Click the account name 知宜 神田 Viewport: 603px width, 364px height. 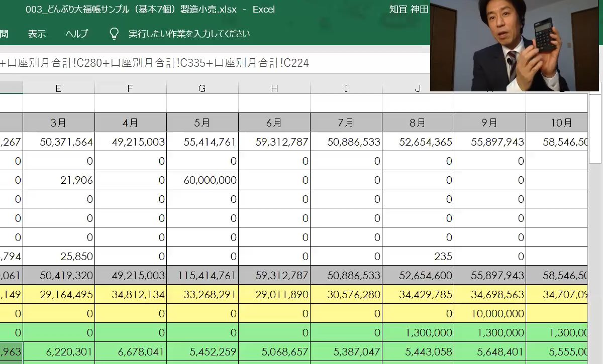[x=409, y=10]
